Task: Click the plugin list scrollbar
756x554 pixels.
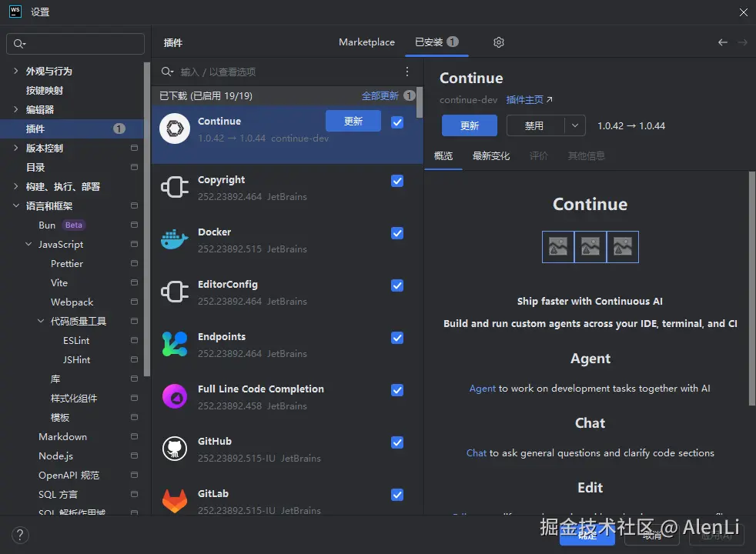Action: (x=420, y=102)
